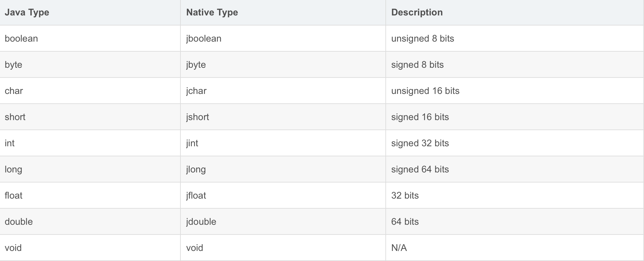Click the 'signed 8 bits' description cell
Screen dimensions: 644x261
pos(417,65)
